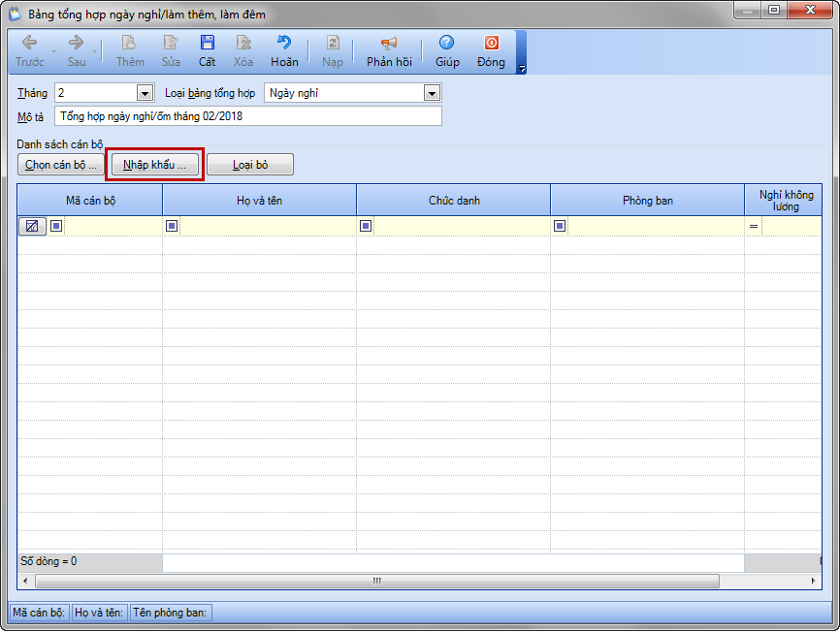Screen dimensions: 840x631
Task: Click the Nhập khẩu import button
Action: 155,165
